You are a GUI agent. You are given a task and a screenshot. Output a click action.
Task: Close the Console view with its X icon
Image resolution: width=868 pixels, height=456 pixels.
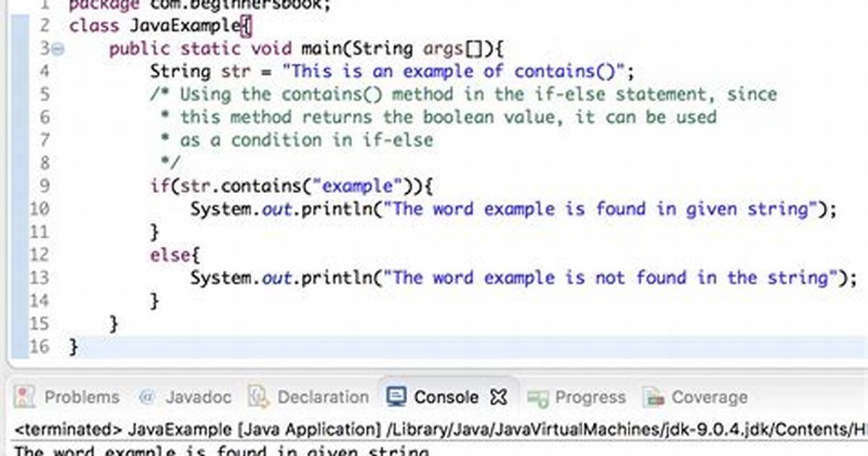pyautogui.click(x=498, y=396)
